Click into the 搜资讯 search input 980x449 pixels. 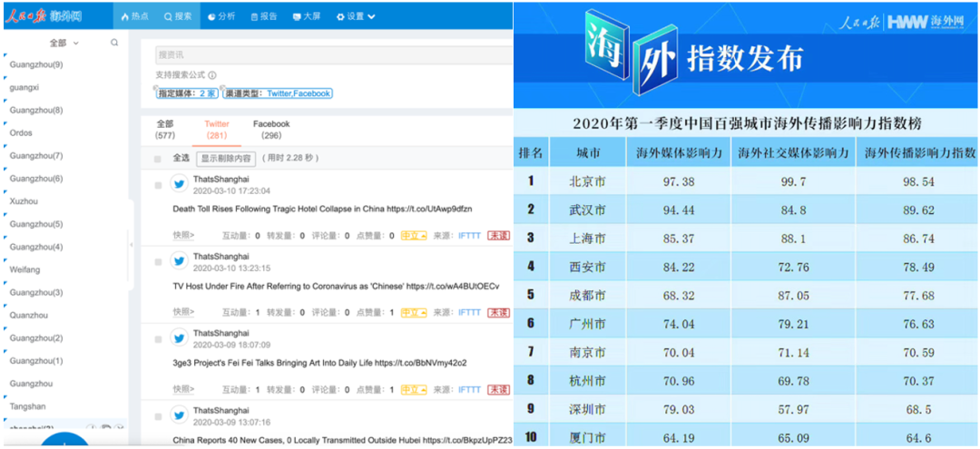tap(334, 55)
